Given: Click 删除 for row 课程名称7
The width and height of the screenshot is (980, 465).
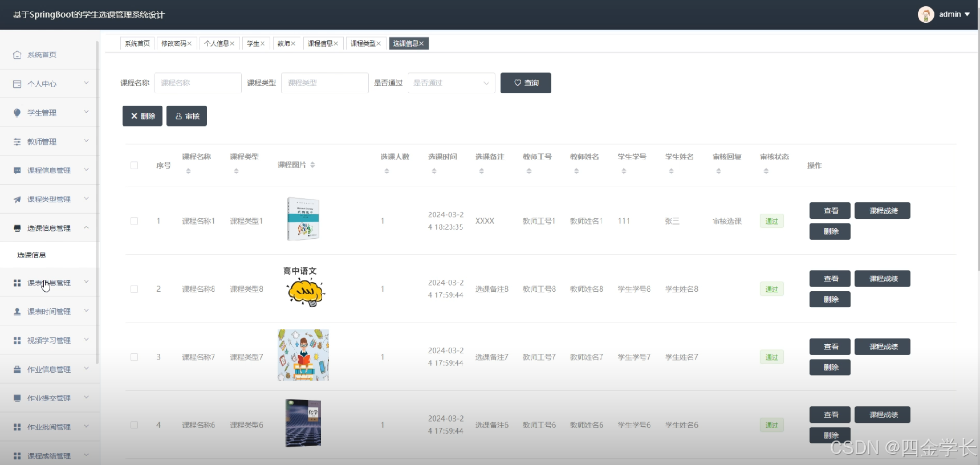Looking at the screenshot, I should [830, 368].
